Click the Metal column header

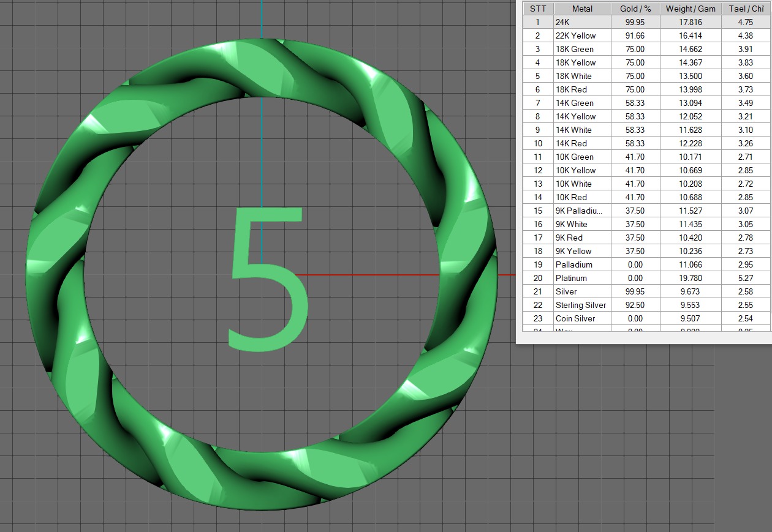pos(582,9)
